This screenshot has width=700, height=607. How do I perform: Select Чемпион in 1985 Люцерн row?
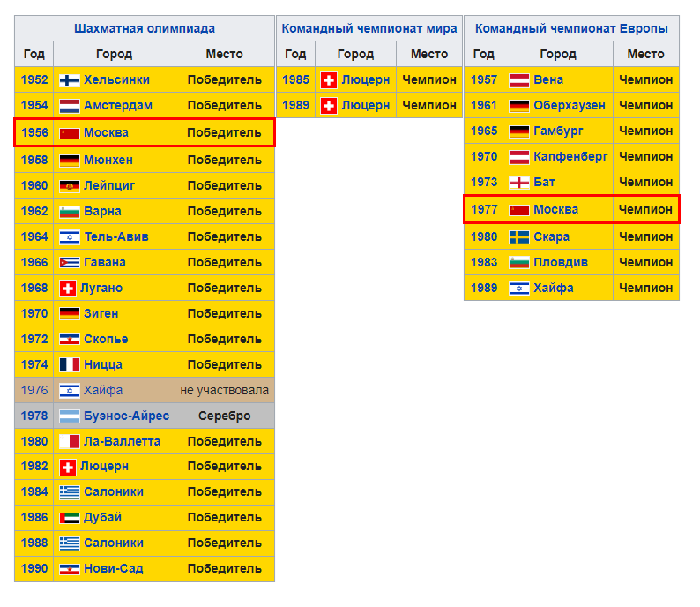[x=429, y=80]
